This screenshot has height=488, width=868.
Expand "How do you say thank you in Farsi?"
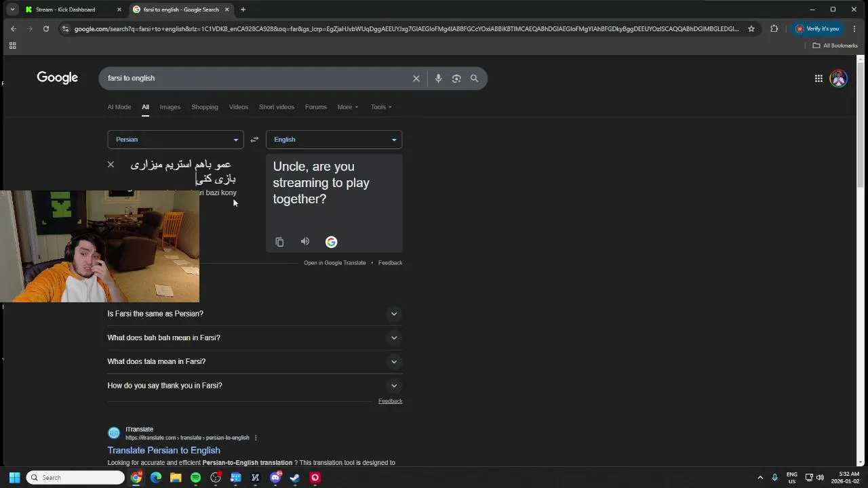point(254,386)
